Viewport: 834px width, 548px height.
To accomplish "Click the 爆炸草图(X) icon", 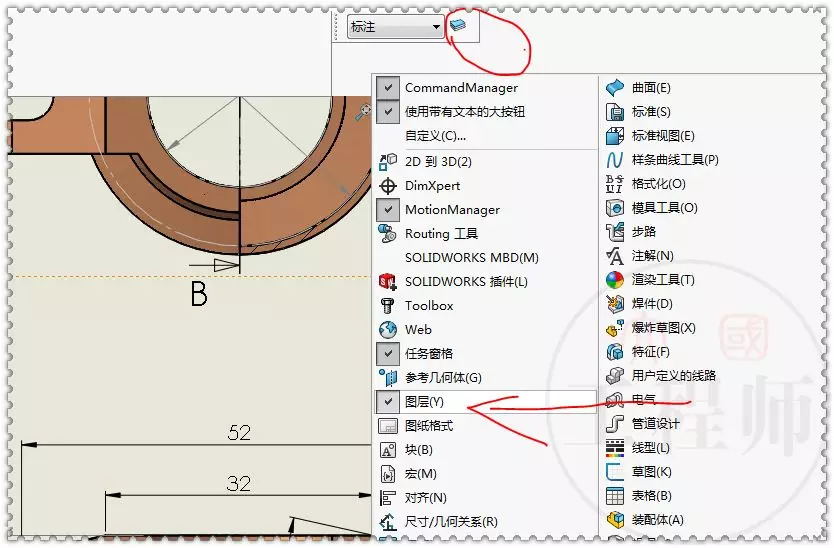I will click(x=615, y=328).
